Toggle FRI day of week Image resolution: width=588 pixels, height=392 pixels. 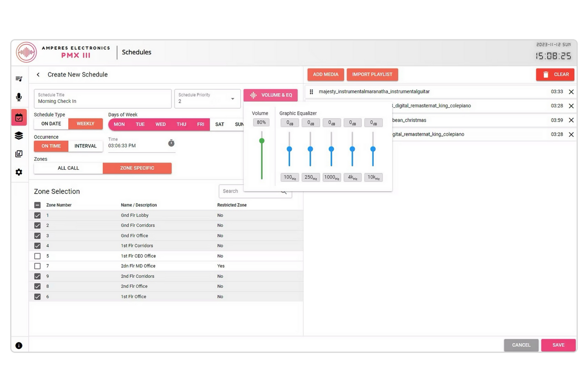201,124
